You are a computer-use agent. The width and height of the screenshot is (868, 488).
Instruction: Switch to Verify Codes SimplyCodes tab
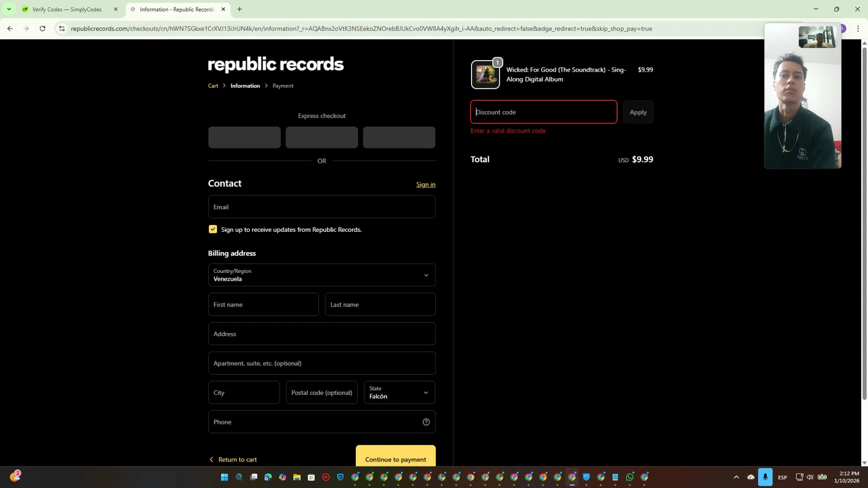(x=67, y=9)
